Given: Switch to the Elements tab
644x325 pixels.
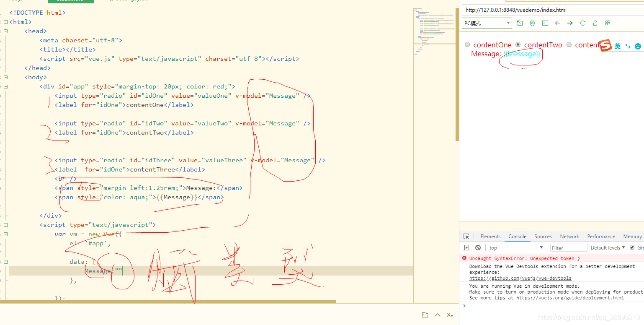Looking at the screenshot, I should pyautogui.click(x=490, y=237).
